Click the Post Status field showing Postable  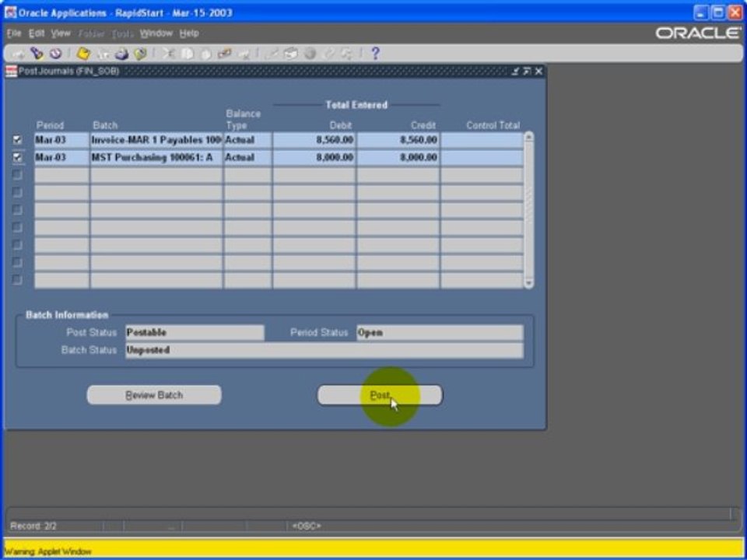pos(195,332)
